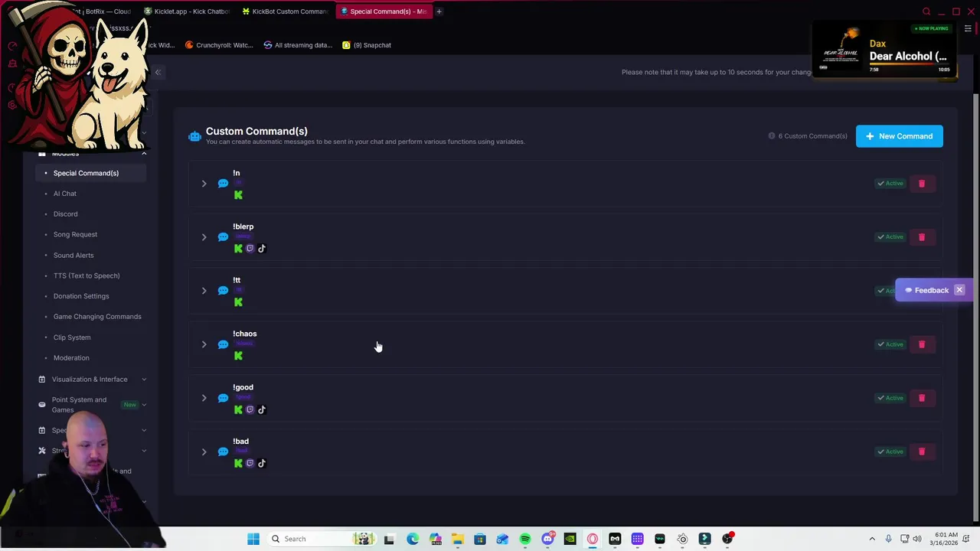The height and width of the screenshot is (551, 980).
Task: Open Clip System module
Action: [72, 337]
